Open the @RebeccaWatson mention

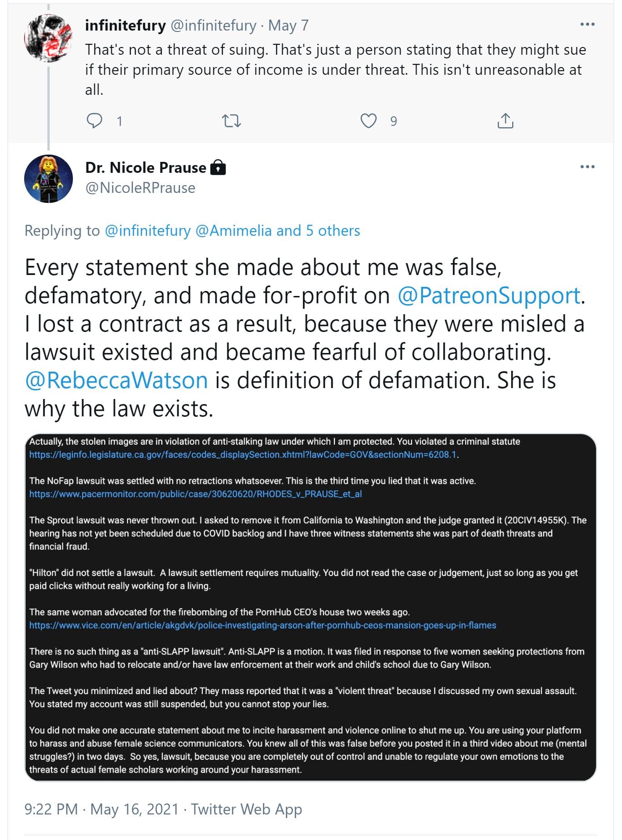click(x=117, y=380)
